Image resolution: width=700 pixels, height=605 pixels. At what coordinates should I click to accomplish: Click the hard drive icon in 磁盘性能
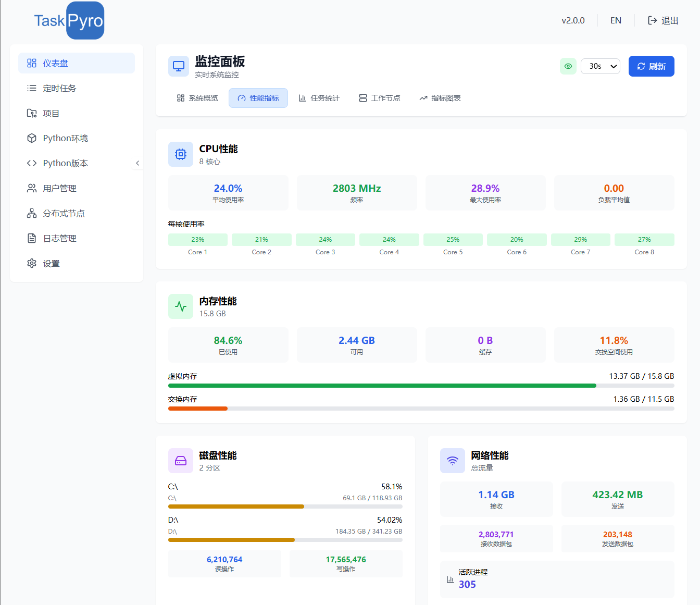pyautogui.click(x=181, y=461)
